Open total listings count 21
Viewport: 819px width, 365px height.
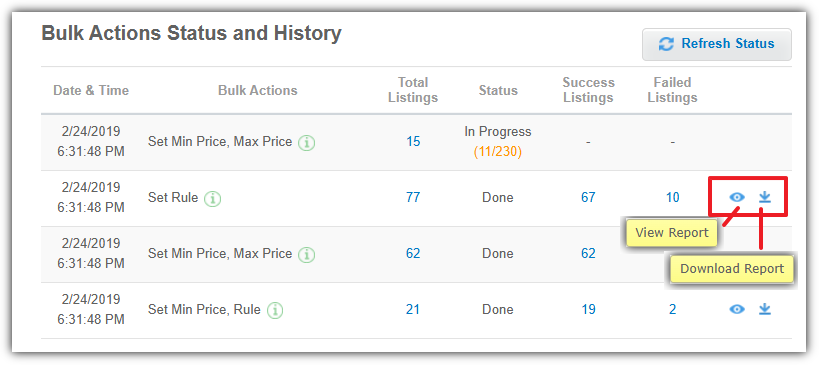[413, 310]
